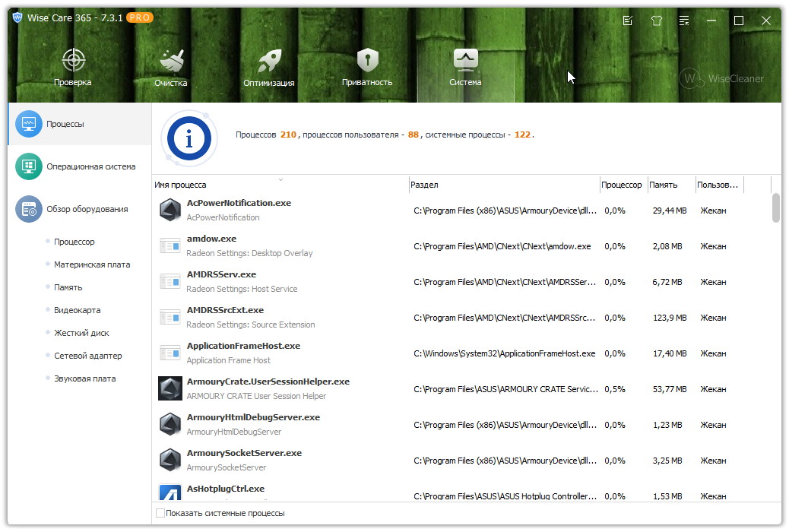Viewport: 789px width, 532px height.
Task: Open Видеокарта hardware section
Action: [77, 310]
